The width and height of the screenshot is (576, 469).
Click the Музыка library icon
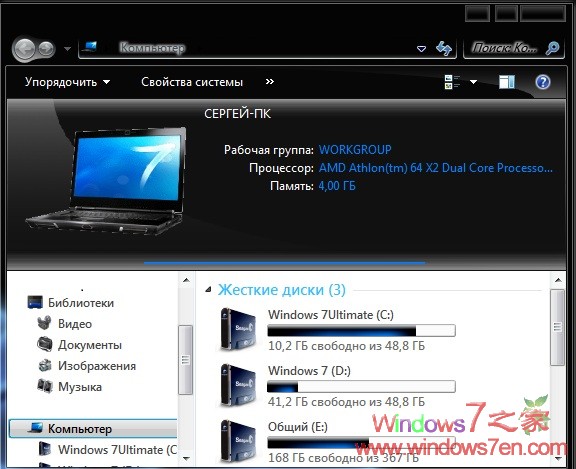[45, 386]
